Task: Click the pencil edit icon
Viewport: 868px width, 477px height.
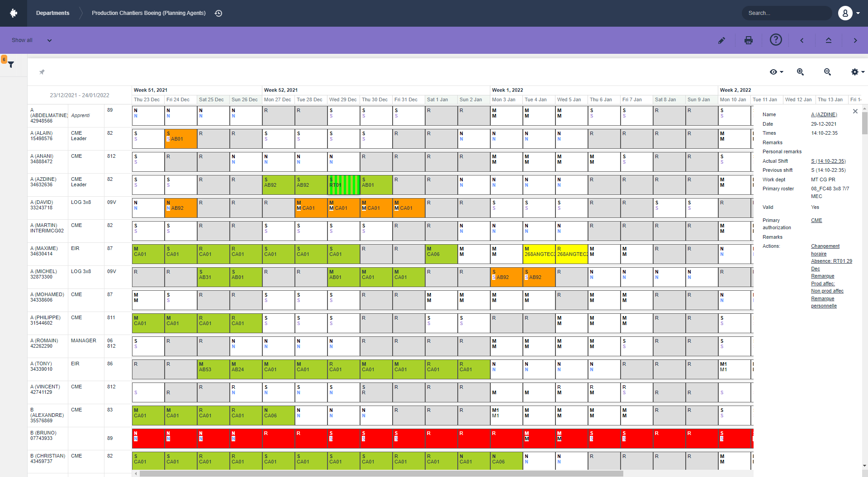Action: click(x=721, y=40)
